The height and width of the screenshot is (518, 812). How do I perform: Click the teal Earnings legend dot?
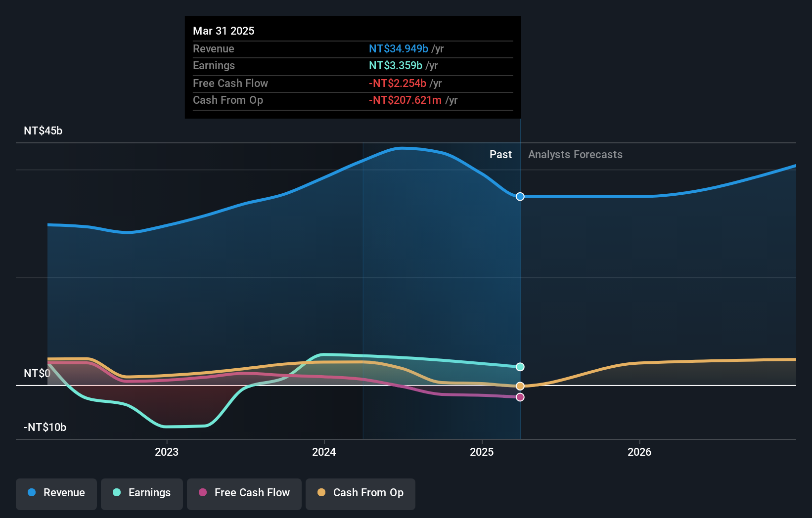(x=117, y=492)
